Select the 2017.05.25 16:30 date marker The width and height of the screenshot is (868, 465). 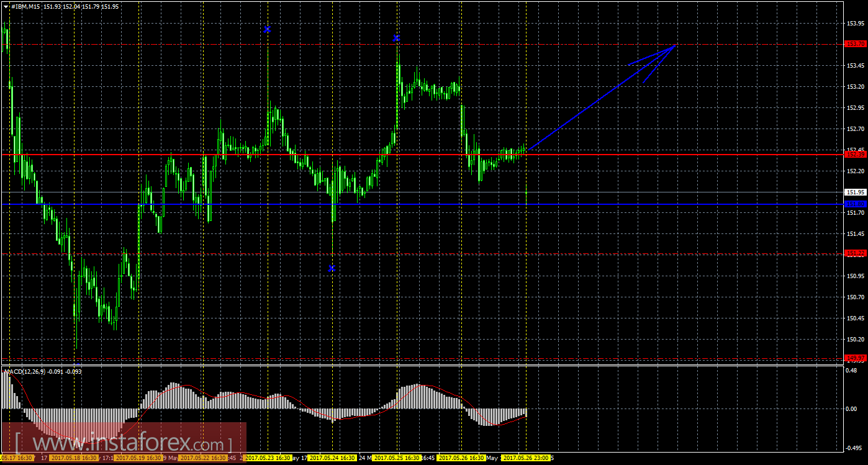click(x=397, y=458)
